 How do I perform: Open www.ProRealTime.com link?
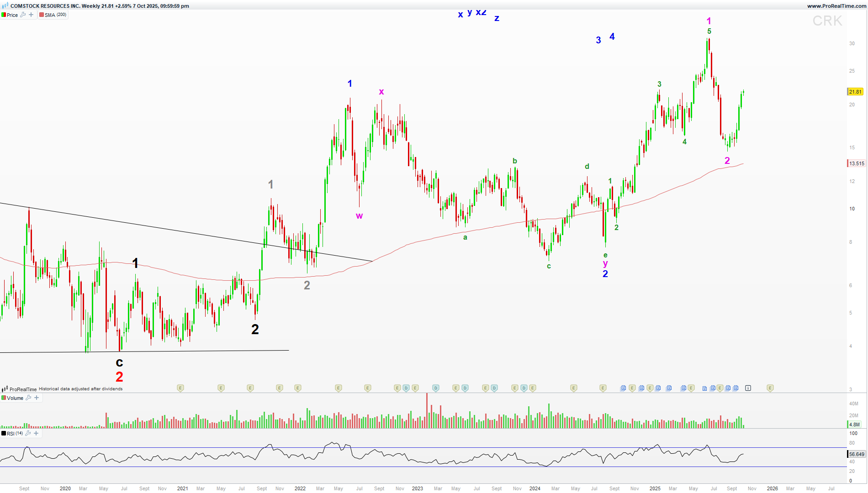836,6
